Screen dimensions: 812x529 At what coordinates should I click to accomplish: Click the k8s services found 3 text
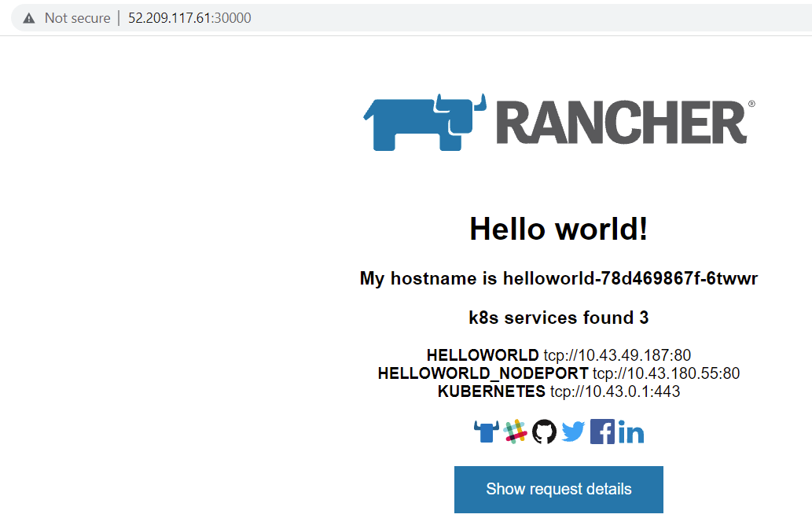coord(558,318)
